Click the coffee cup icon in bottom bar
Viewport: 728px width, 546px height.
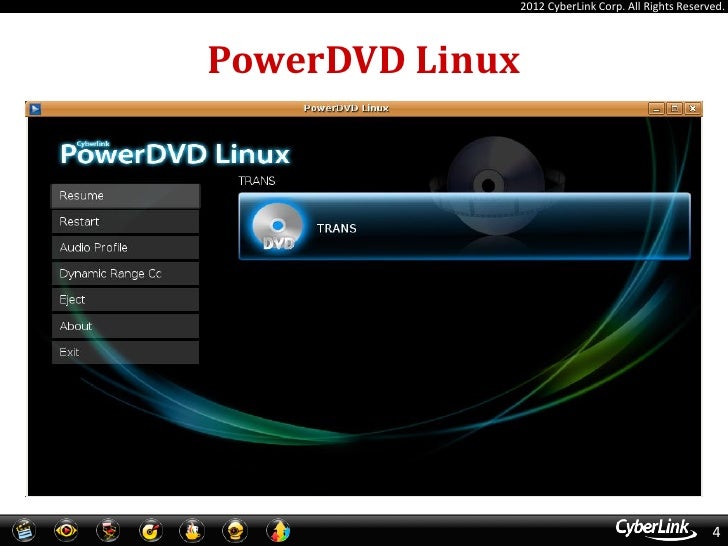click(x=192, y=531)
